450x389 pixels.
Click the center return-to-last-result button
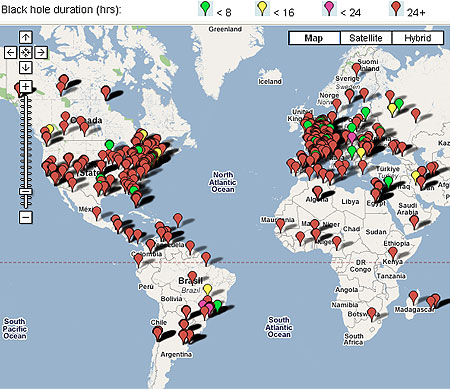tap(26, 52)
